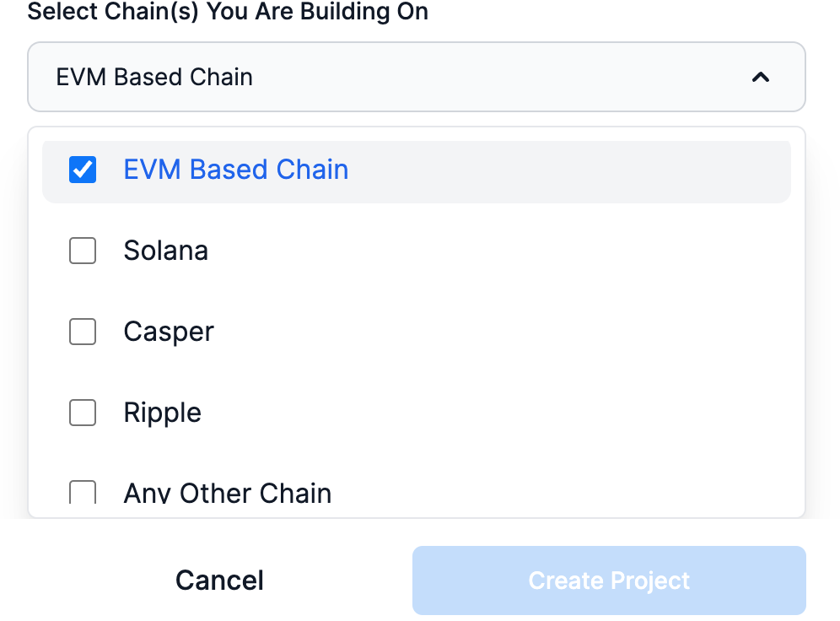
Task: Click the Create Project button
Action: point(609,580)
